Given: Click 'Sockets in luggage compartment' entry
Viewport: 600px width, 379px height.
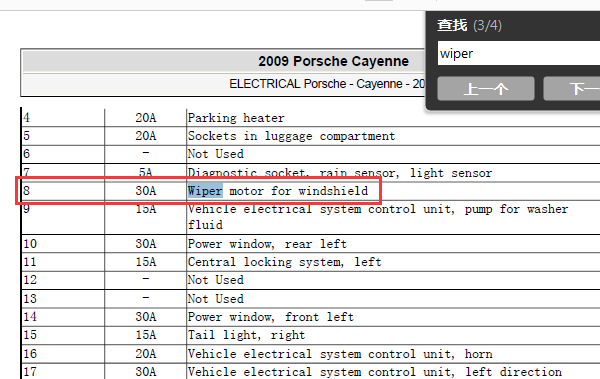Looking at the screenshot, I should pyautogui.click(x=291, y=136).
